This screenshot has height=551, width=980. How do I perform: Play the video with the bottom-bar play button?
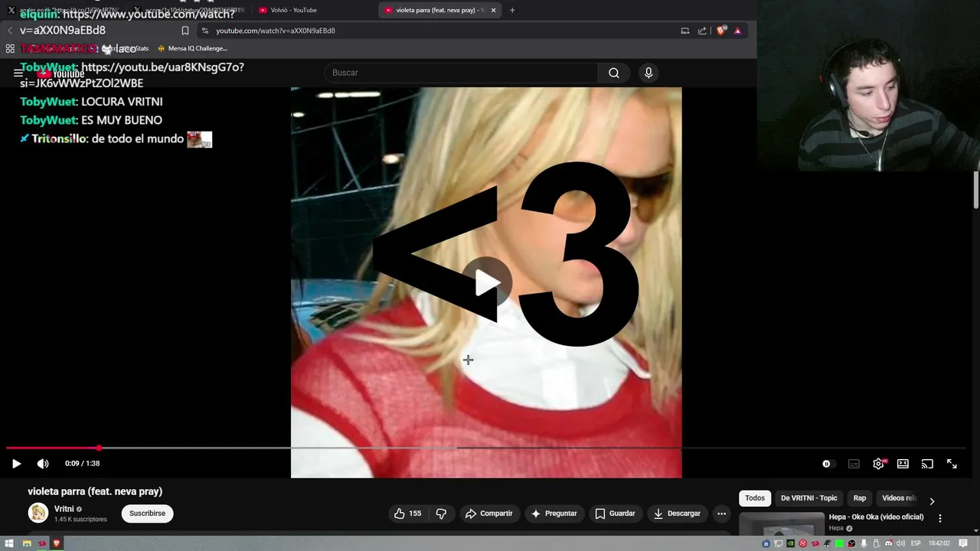click(16, 464)
